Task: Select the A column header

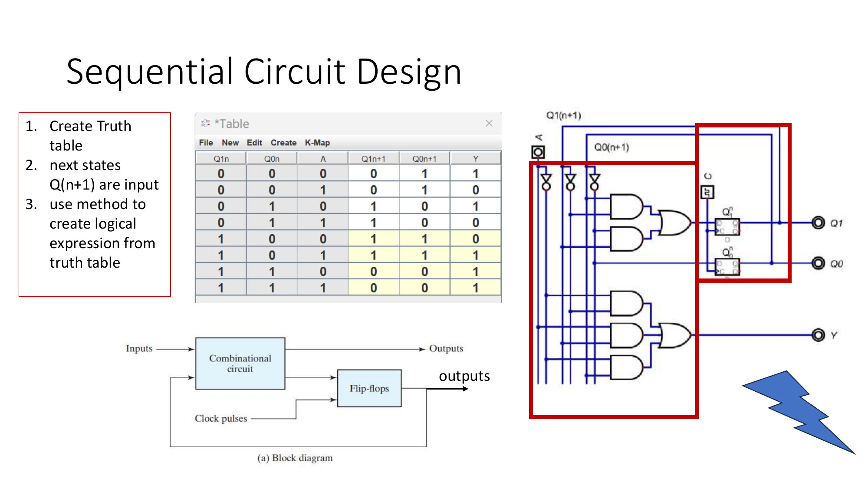Action: [323, 159]
